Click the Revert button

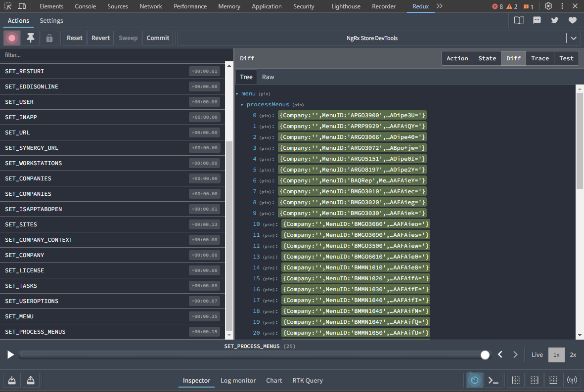point(100,38)
